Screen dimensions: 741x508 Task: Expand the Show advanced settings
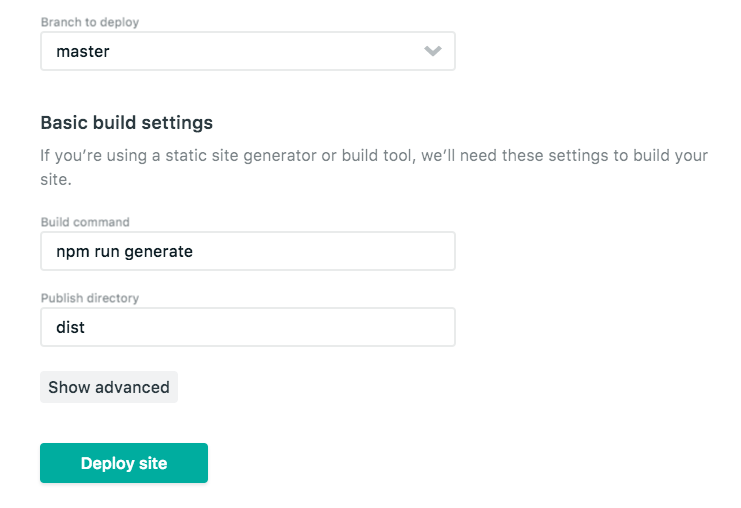pos(109,387)
